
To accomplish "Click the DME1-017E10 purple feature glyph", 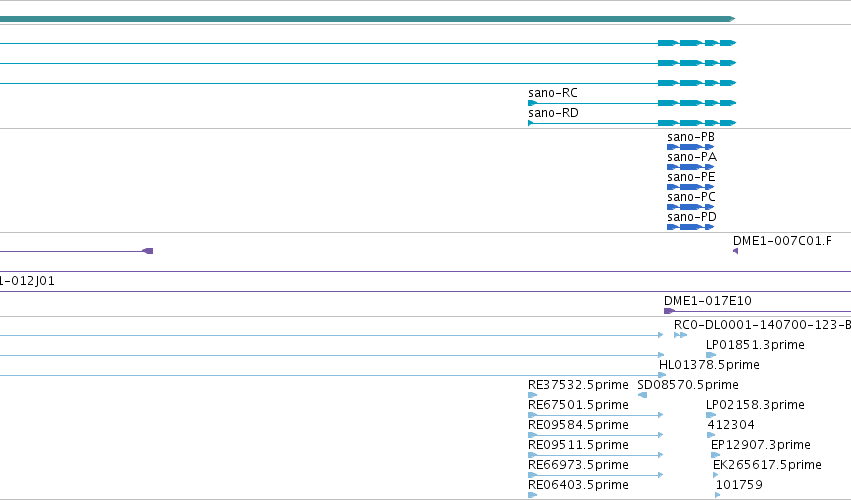I will (669, 311).
